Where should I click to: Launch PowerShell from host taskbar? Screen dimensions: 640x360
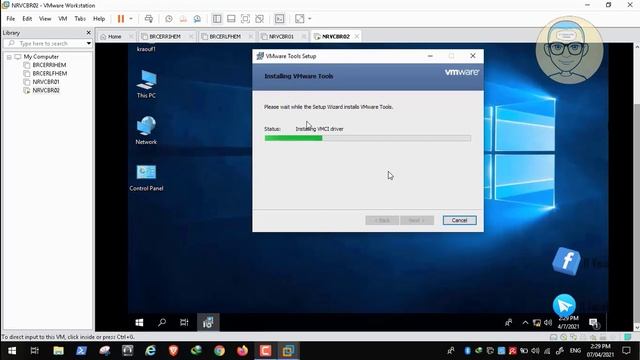(81, 351)
